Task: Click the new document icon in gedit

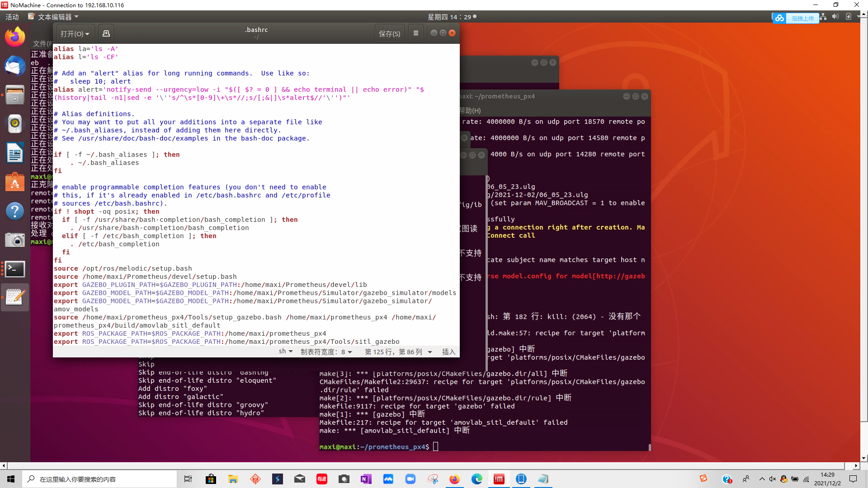Action: [106, 33]
